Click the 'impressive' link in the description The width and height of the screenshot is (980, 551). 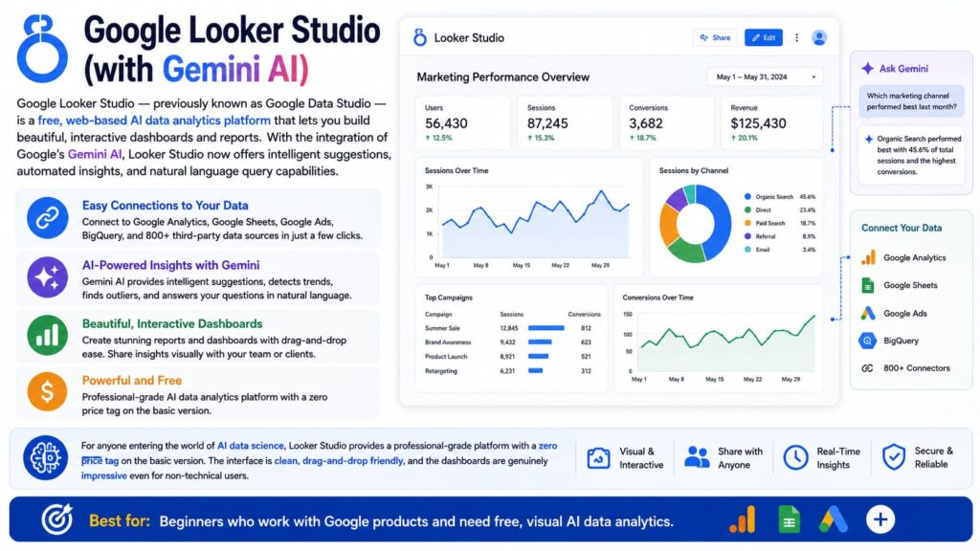pos(103,475)
